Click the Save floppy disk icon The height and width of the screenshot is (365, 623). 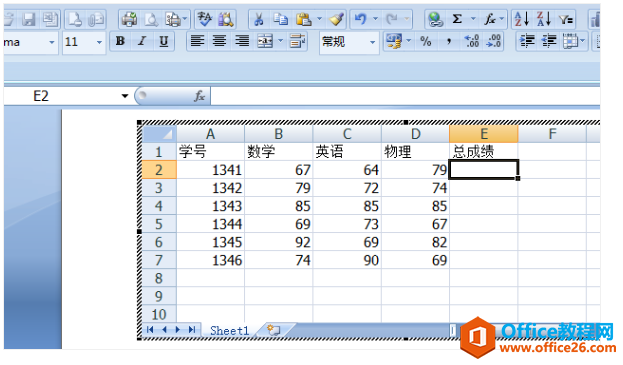[29, 19]
